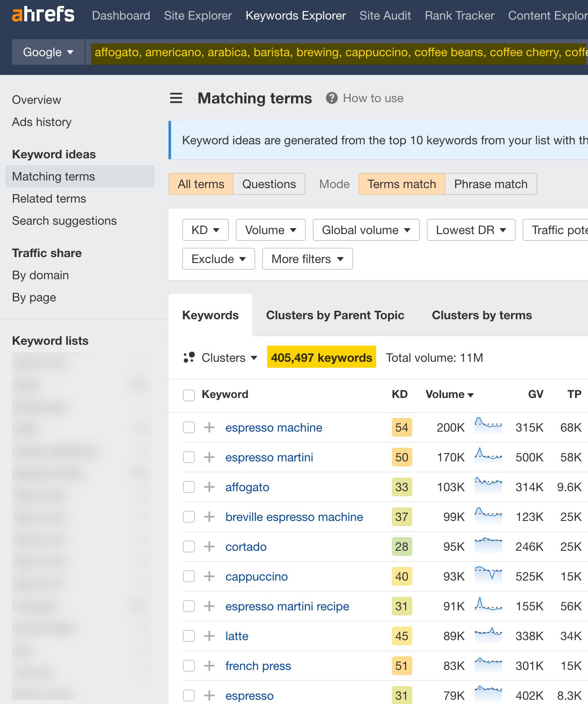Add espresso martini with the plus icon
Viewport: 588px width, 704px height.
(x=209, y=457)
